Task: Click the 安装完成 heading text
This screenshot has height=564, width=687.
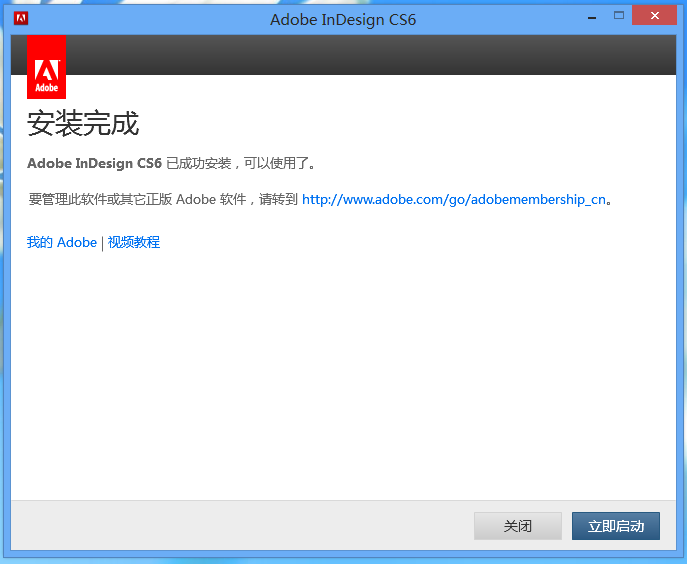Action: (83, 123)
